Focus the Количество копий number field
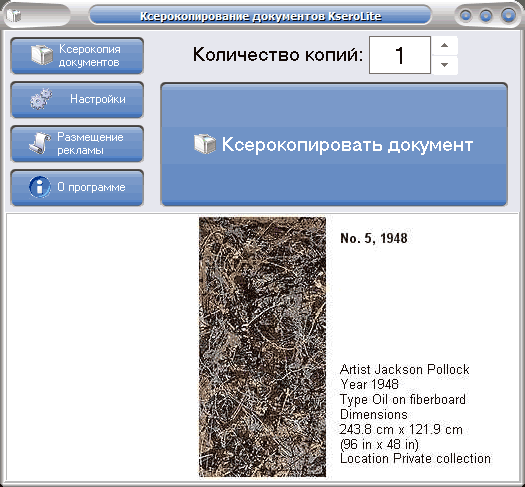 (400, 55)
